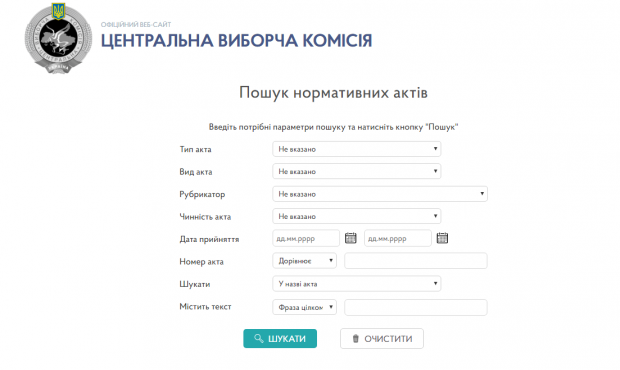
Task: Click the Дата прийняття field label
Action: (x=209, y=239)
